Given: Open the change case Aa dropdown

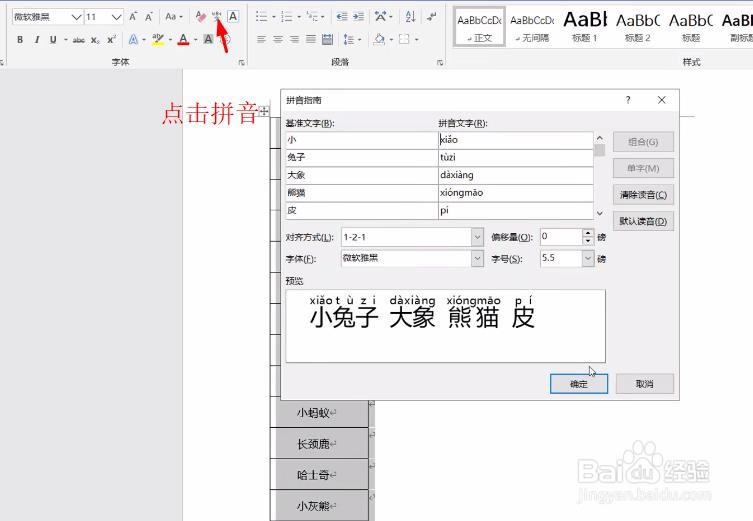Looking at the screenshot, I should 173,17.
